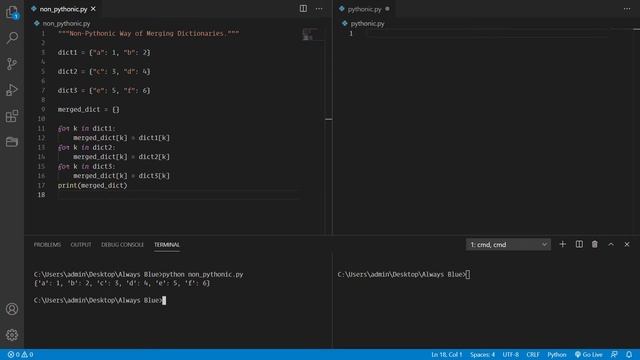Screen dimensions: 640x360
Task: Split the non_pythonic.py editor right
Action: tap(303, 9)
